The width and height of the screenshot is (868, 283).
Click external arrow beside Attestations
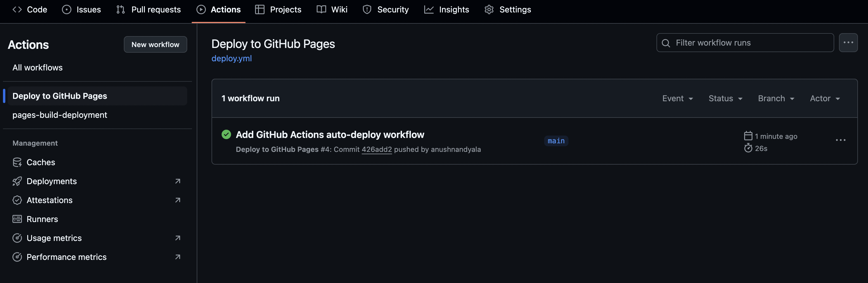(178, 200)
